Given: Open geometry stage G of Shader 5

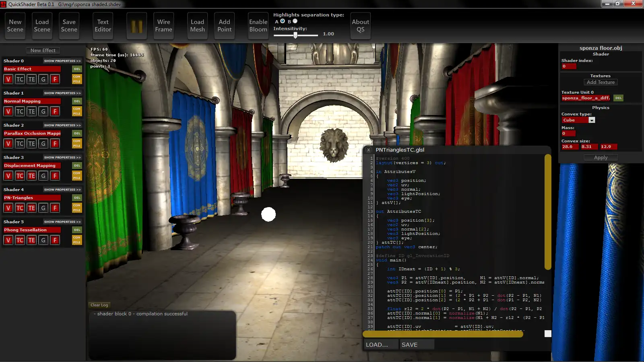Looking at the screenshot, I should coord(43,240).
